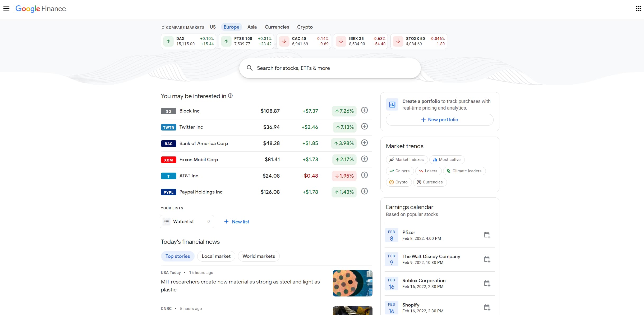Select the World markets news filter
The image size is (644, 315).
259,256
